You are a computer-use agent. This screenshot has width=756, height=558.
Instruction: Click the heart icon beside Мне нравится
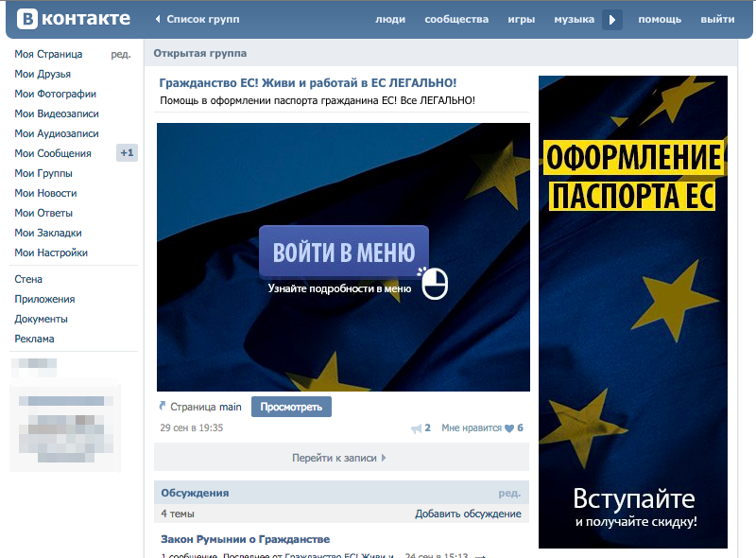pos(509,428)
